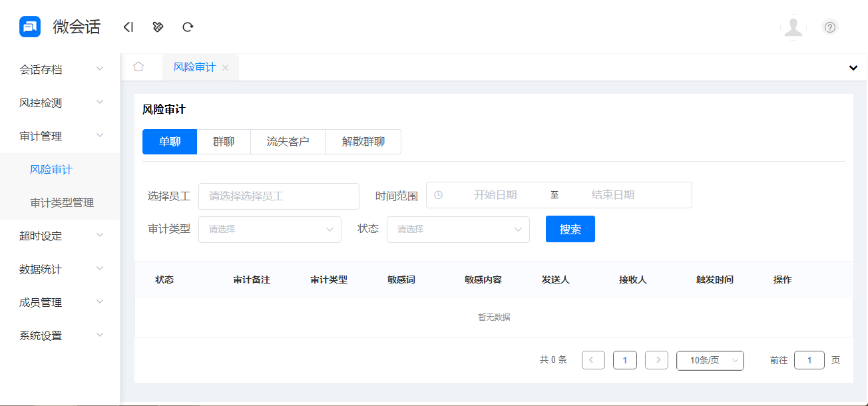Click the next page arrow in pagination
This screenshot has width=868, height=406.
[656, 359]
